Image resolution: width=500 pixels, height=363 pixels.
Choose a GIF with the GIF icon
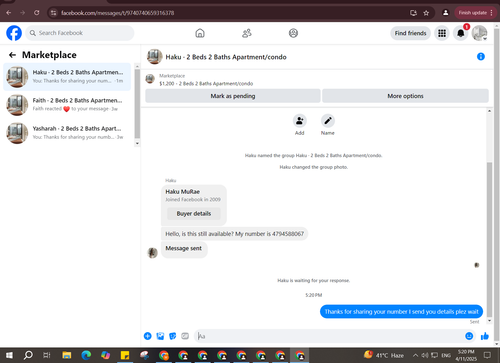tap(185, 336)
